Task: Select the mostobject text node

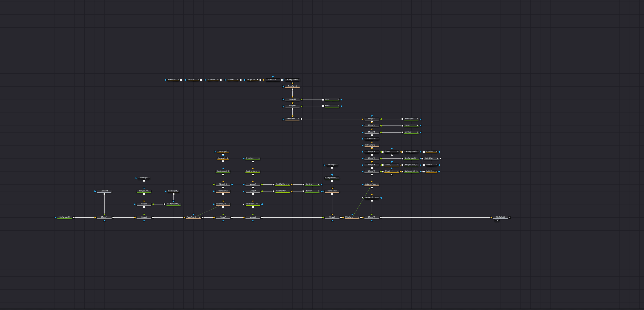Action: [410, 119]
